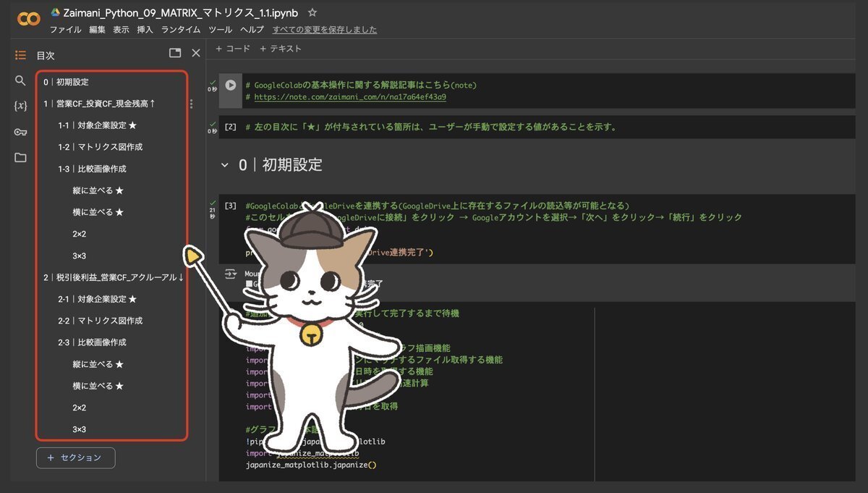The height and width of the screenshot is (493, 868).
Task: Open the 編集 menu
Action: pyautogui.click(x=97, y=30)
